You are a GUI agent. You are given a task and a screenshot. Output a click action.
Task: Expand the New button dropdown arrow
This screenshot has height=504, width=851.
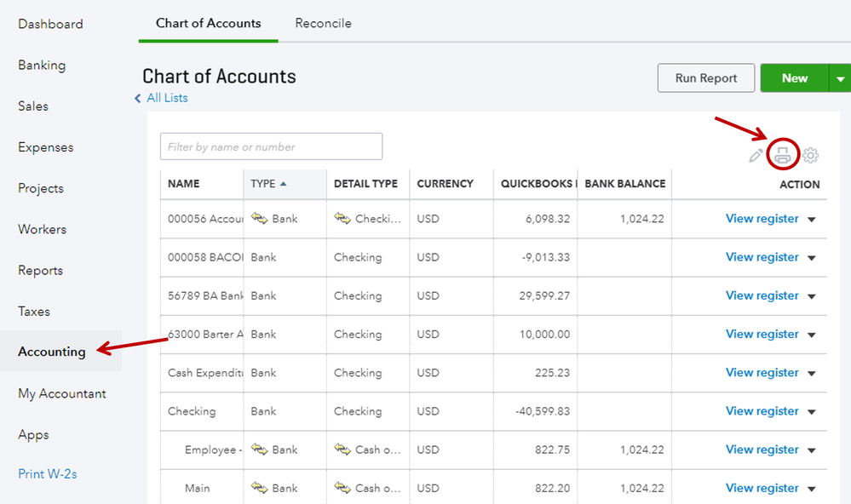pos(840,78)
